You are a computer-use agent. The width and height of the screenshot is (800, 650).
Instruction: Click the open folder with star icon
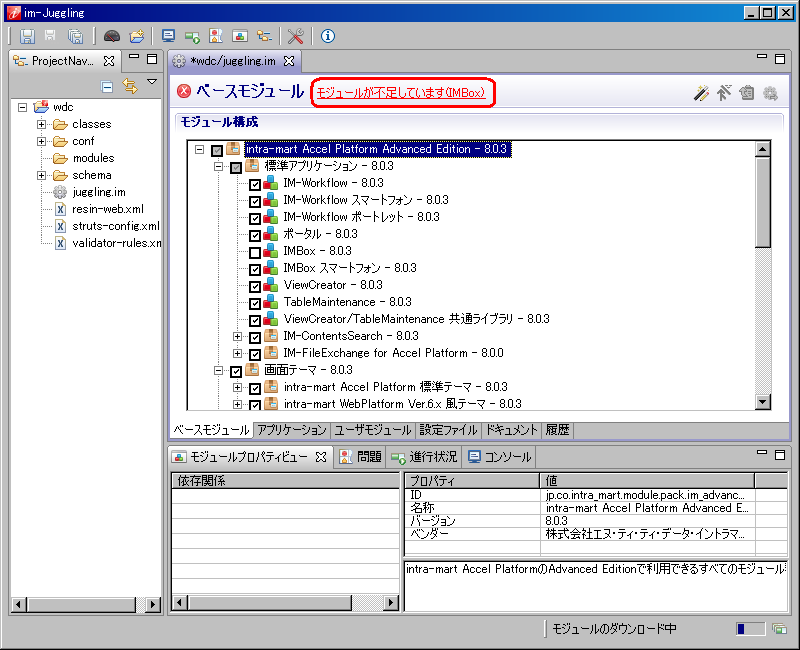click(x=137, y=36)
